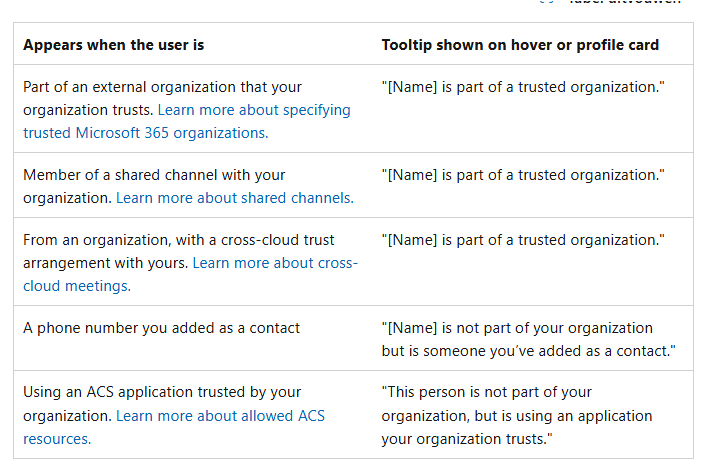Click the partially visible blue icon above the table
This screenshot has height=472, width=704.
pos(547,2)
